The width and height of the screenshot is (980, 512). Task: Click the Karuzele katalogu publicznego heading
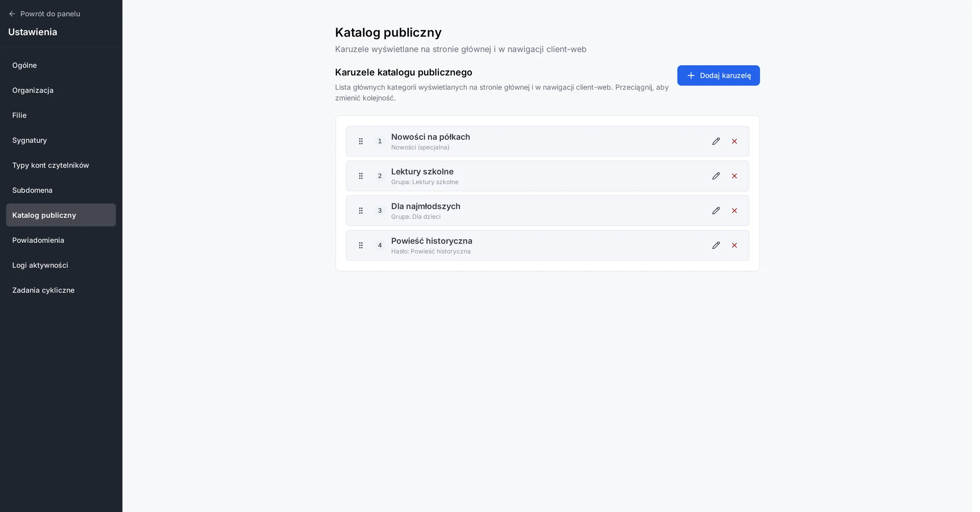coord(403,72)
